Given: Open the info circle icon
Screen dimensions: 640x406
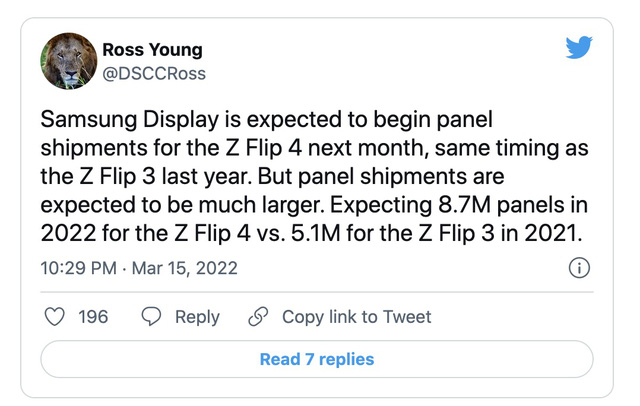Looking at the screenshot, I should pos(579,268).
